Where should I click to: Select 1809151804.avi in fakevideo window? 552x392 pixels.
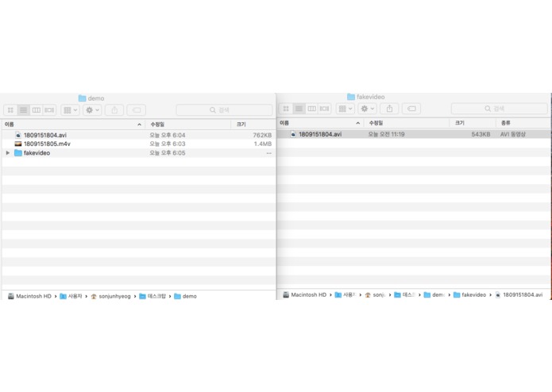(x=414, y=134)
